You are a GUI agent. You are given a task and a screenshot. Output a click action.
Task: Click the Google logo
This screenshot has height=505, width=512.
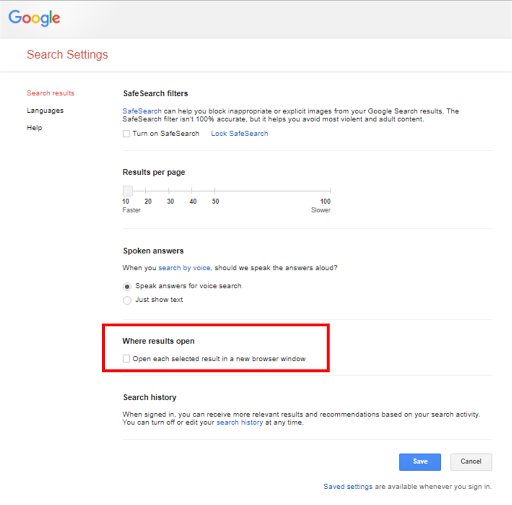tap(34, 18)
